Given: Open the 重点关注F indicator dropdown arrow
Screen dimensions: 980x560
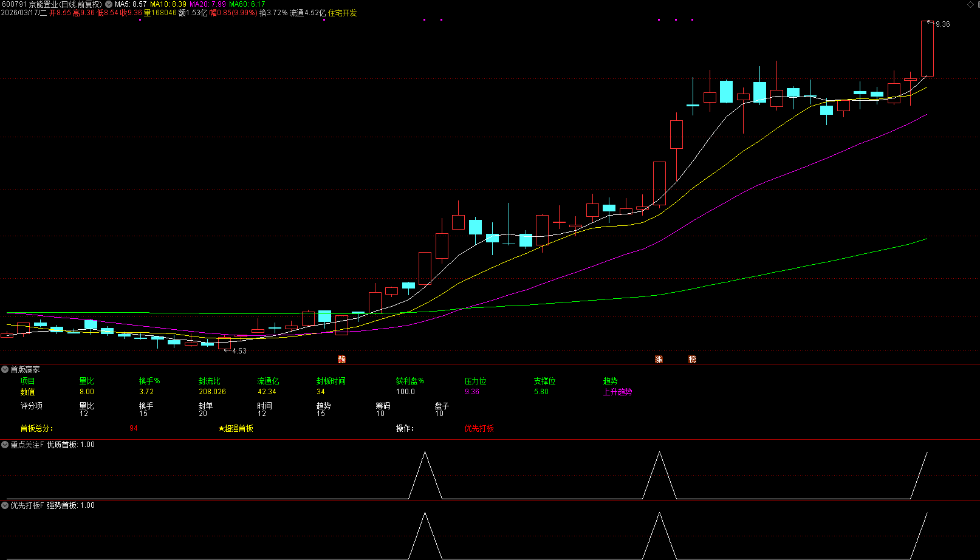Looking at the screenshot, I should (5, 445).
